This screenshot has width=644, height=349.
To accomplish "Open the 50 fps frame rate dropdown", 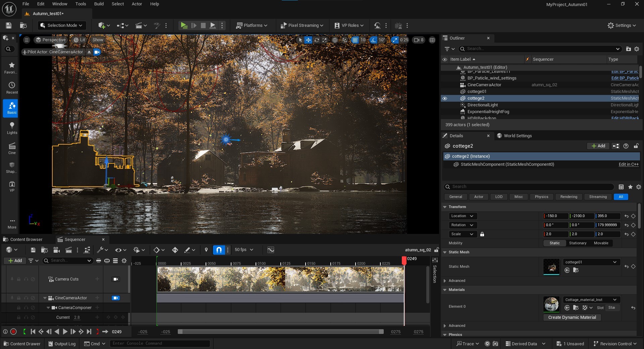I will click(244, 250).
